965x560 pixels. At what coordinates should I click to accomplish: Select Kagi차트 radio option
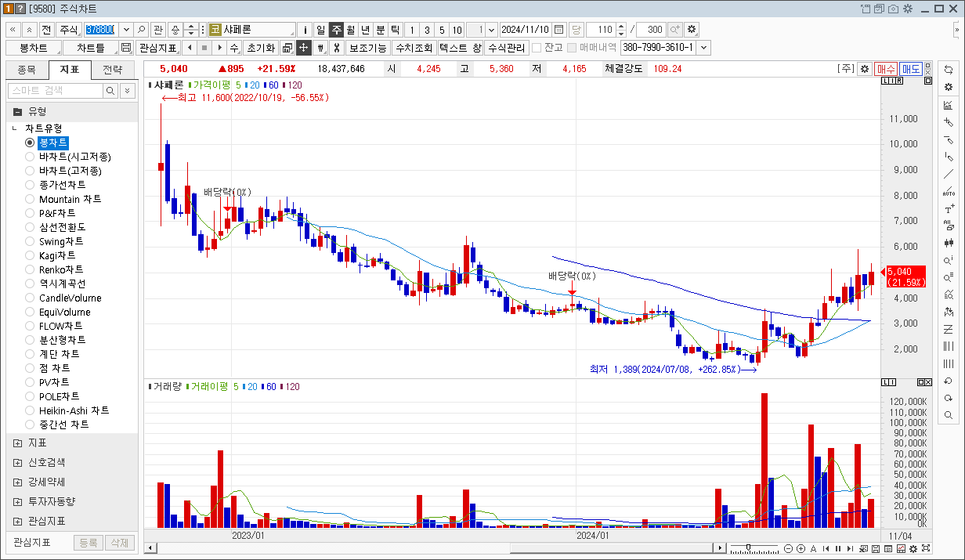(30, 255)
